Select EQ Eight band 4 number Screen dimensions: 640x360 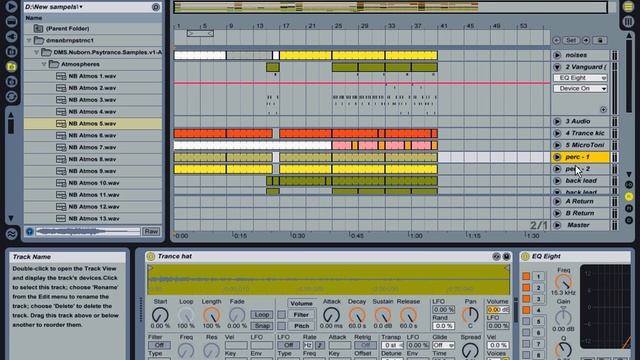tap(538, 310)
